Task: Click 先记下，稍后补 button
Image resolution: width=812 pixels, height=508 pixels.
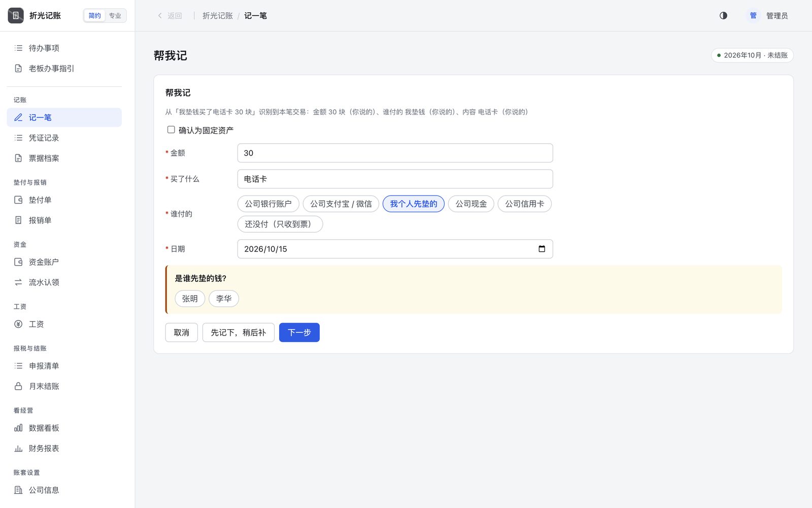Action: point(239,333)
